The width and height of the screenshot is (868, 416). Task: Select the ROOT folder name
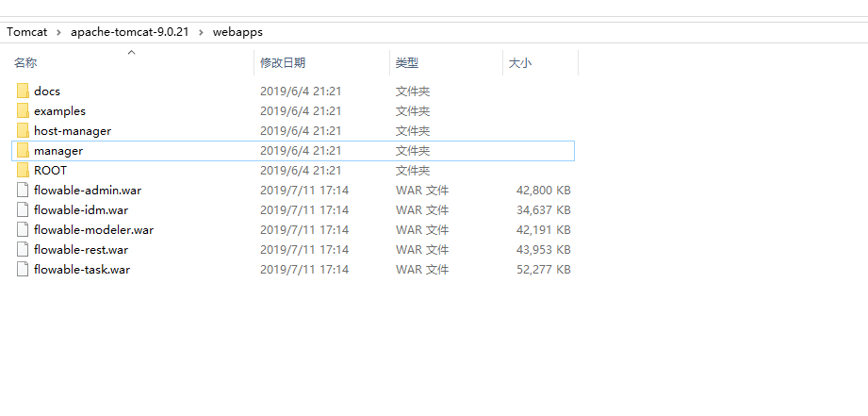50,171
